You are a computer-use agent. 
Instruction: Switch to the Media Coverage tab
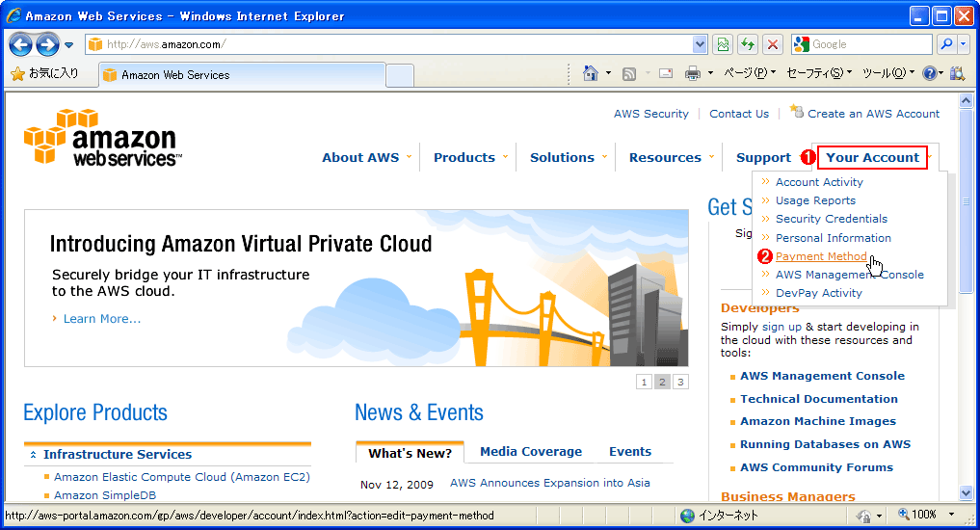(x=531, y=451)
